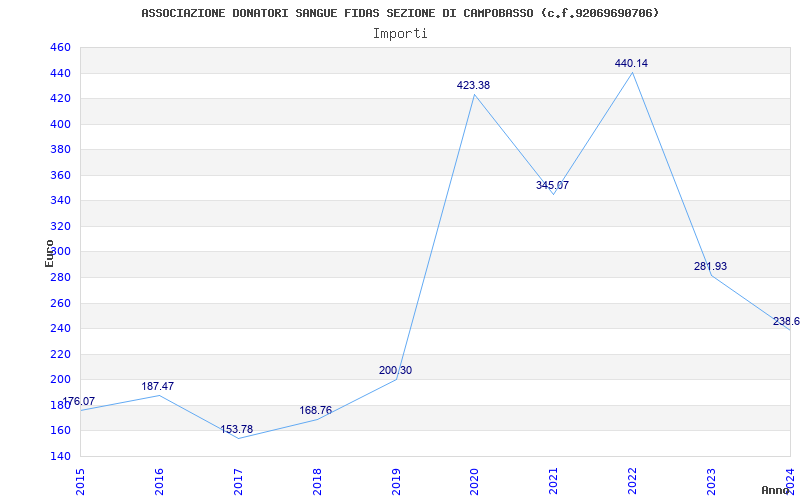
Task: Click the 380 euro axis tick
Action: [60, 149]
